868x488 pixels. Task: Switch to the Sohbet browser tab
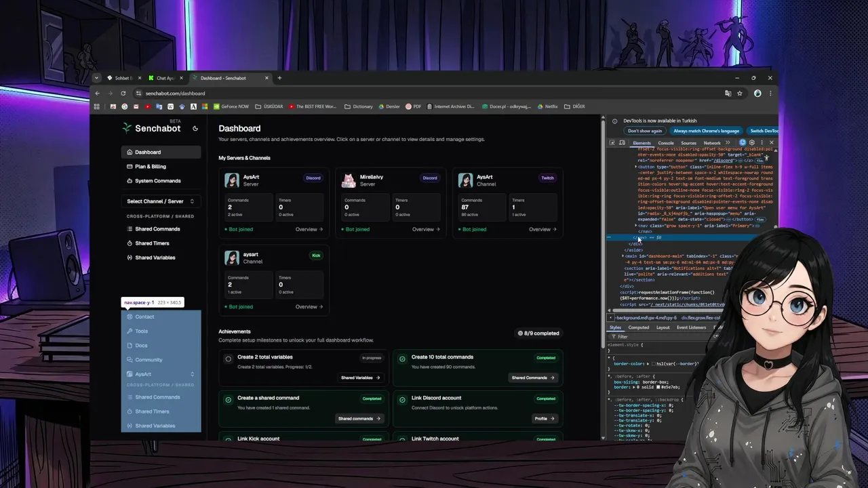[x=123, y=78]
